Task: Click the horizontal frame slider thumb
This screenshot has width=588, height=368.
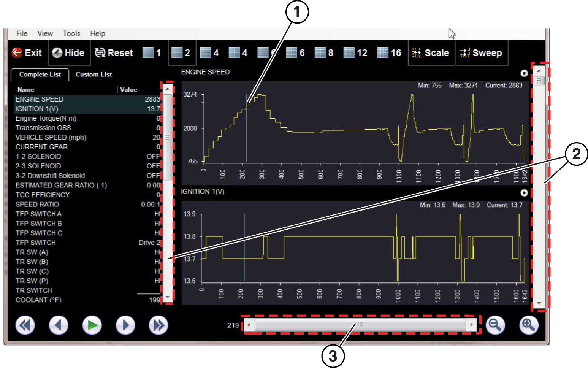Action: tap(360, 325)
